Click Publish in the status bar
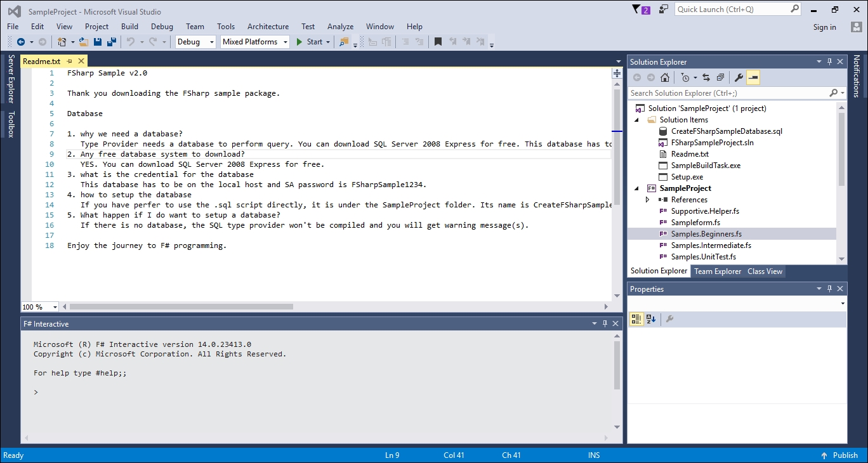The image size is (868, 463). click(845, 455)
